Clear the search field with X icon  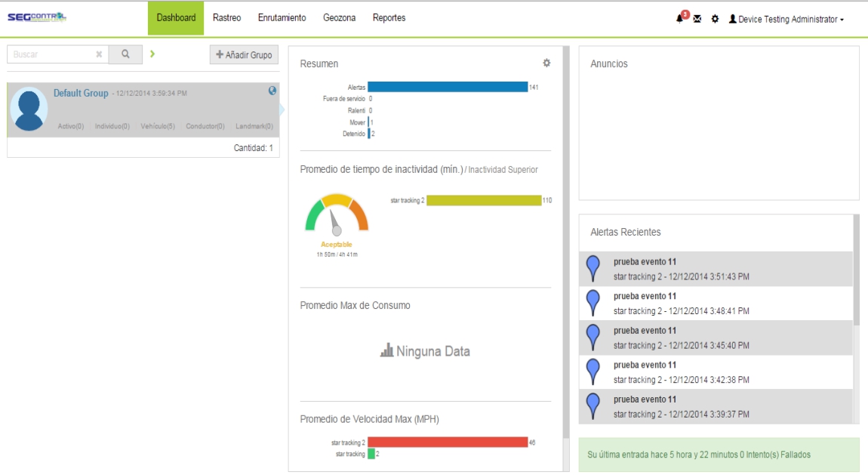point(99,54)
